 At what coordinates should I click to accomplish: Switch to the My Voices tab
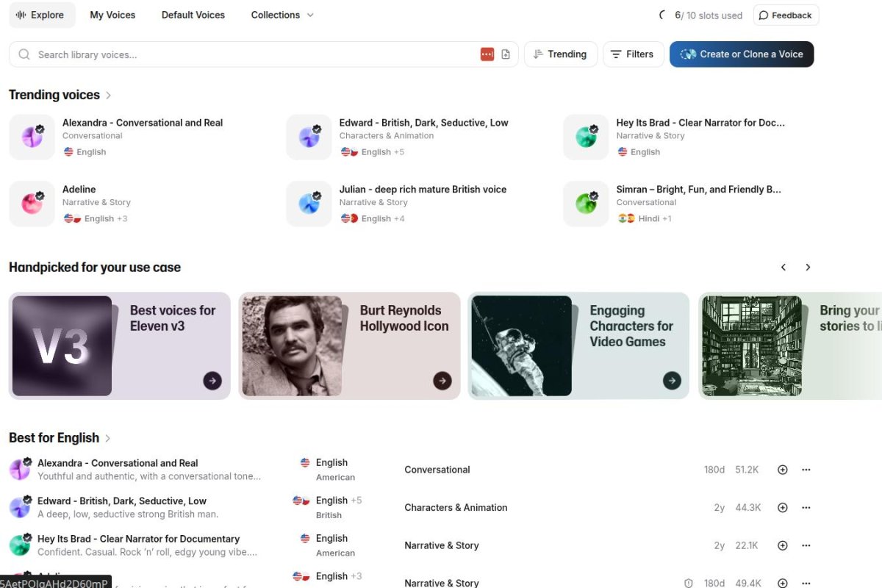[112, 15]
